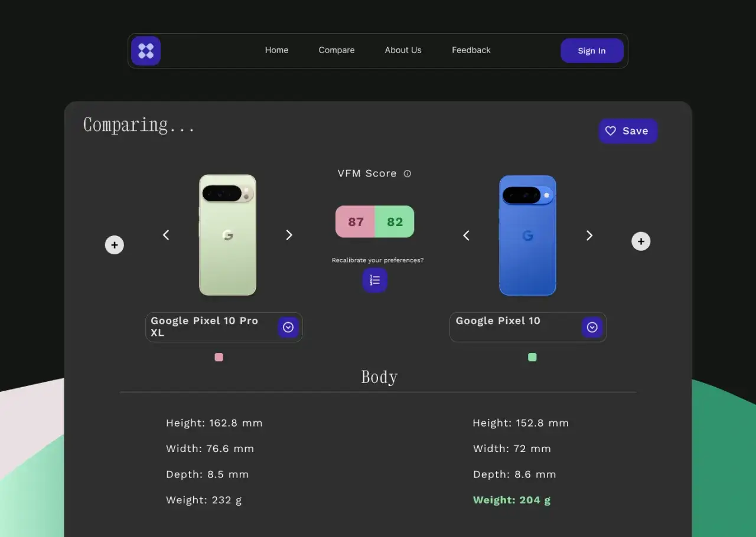Click the 'Recalibrate your preferences?' text

tap(377, 260)
